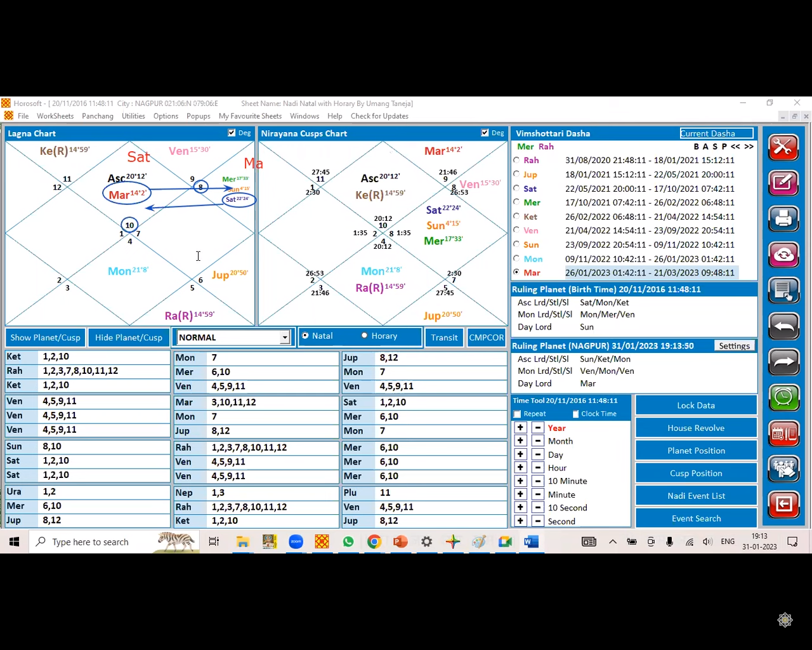
Task: Click the wrench and screwdriver tools icon
Action: point(783,147)
